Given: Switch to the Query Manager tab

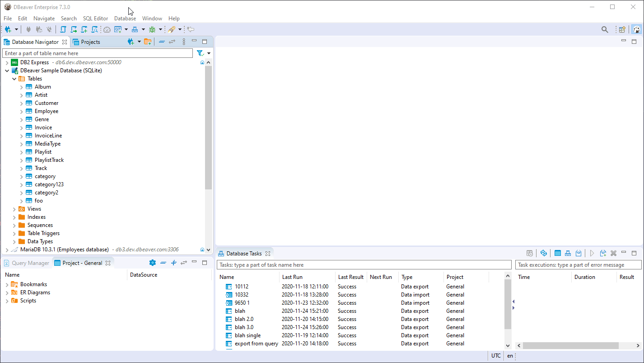Looking at the screenshot, I should 27,263.
